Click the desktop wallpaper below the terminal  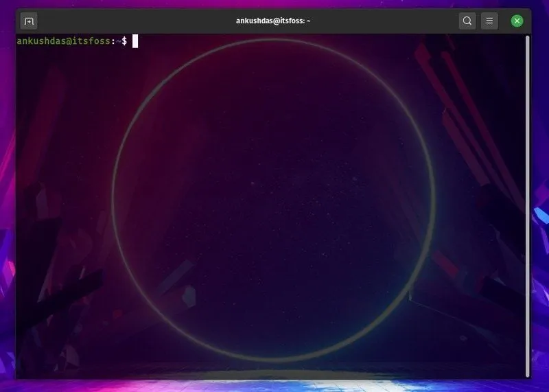click(274, 386)
